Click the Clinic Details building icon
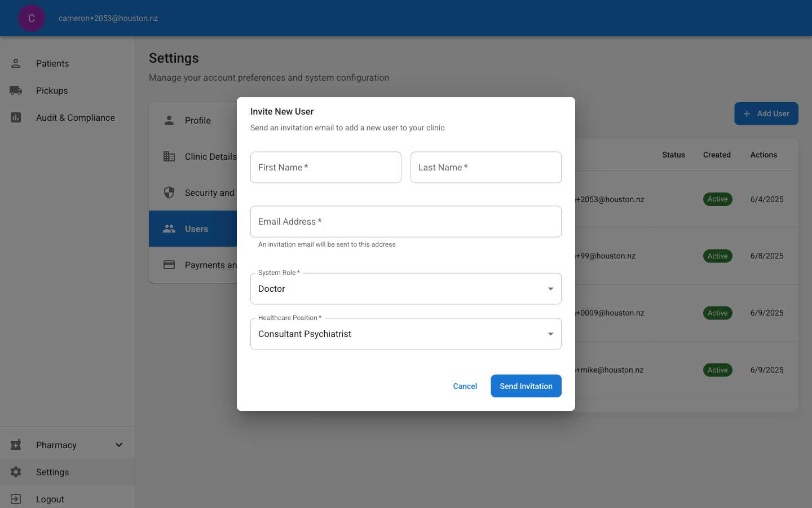Viewport: 812px width, 508px height. pos(169,156)
